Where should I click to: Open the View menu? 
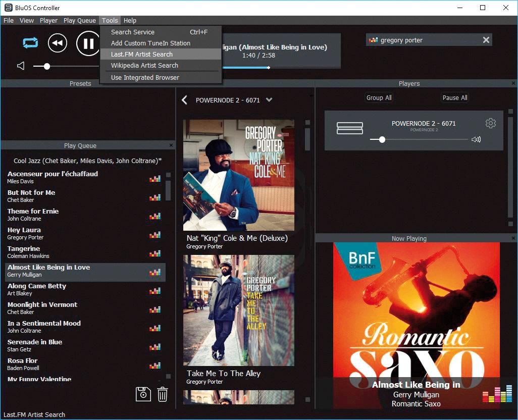coord(27,21)
